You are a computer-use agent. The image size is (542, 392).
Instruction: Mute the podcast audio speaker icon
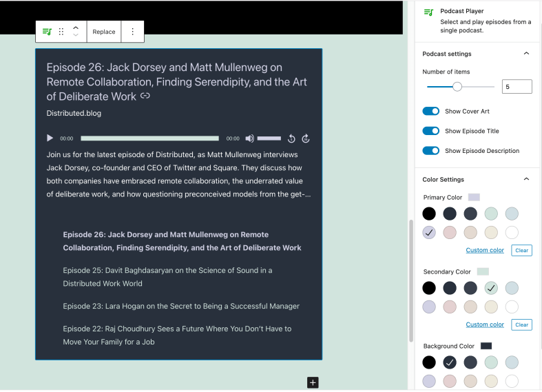(249, 138)
